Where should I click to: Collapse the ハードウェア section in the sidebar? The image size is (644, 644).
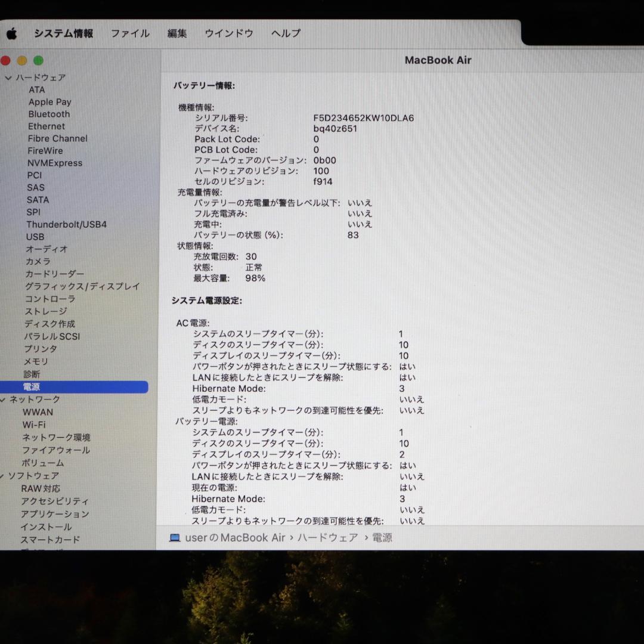point(8,77)
